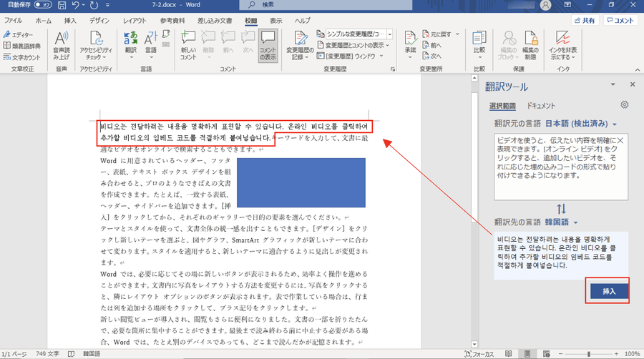Collapse the ribbon with the chevron

[638, 70]
